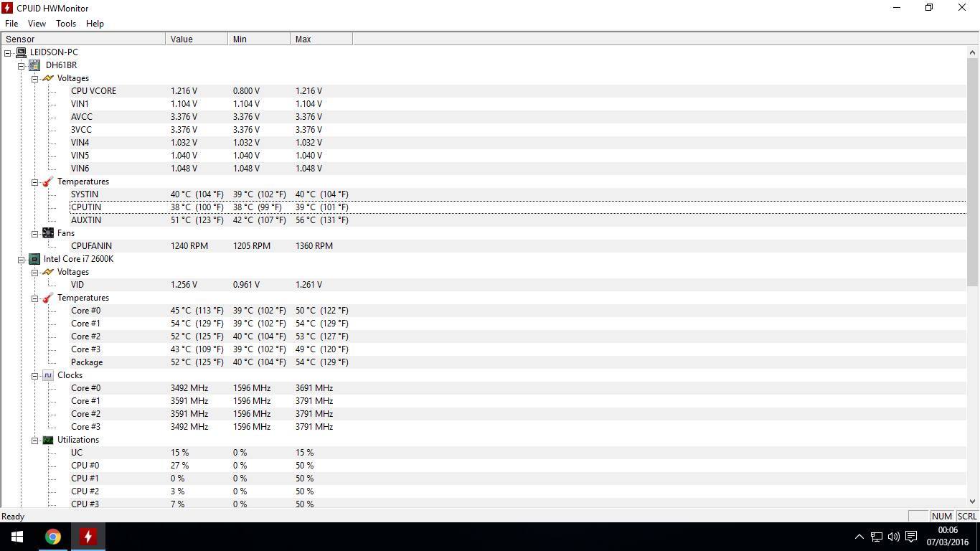
Task: Open Google Chrome from the taskbar
Action: (52, 537)
